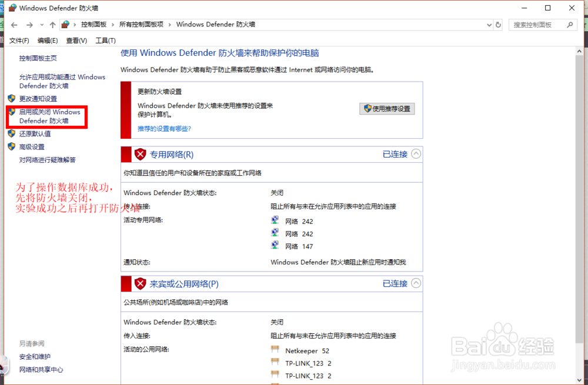
Task: Click the search magnifier icon
Action: 570,25
